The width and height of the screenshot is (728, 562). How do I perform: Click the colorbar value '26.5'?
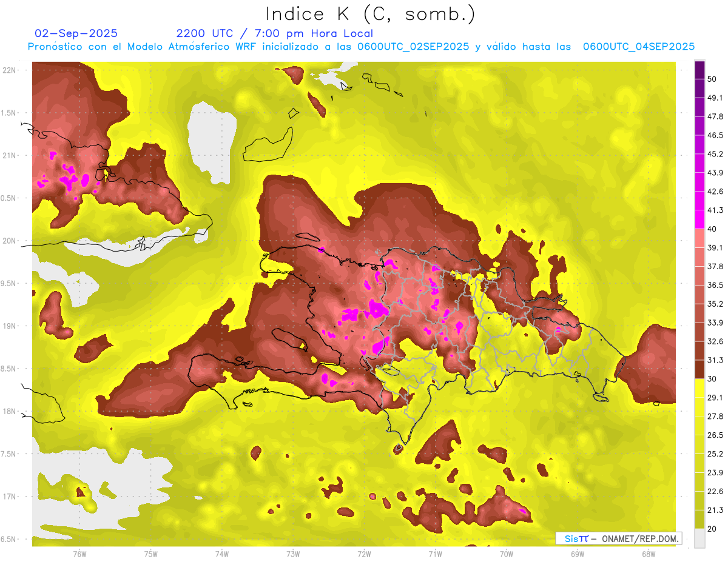(x=715, y=435)
